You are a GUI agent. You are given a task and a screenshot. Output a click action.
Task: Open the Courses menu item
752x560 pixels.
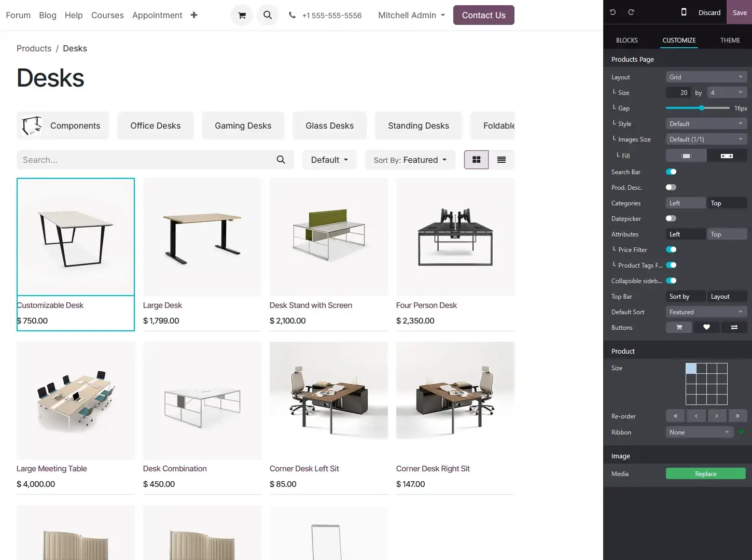point(107,15)
